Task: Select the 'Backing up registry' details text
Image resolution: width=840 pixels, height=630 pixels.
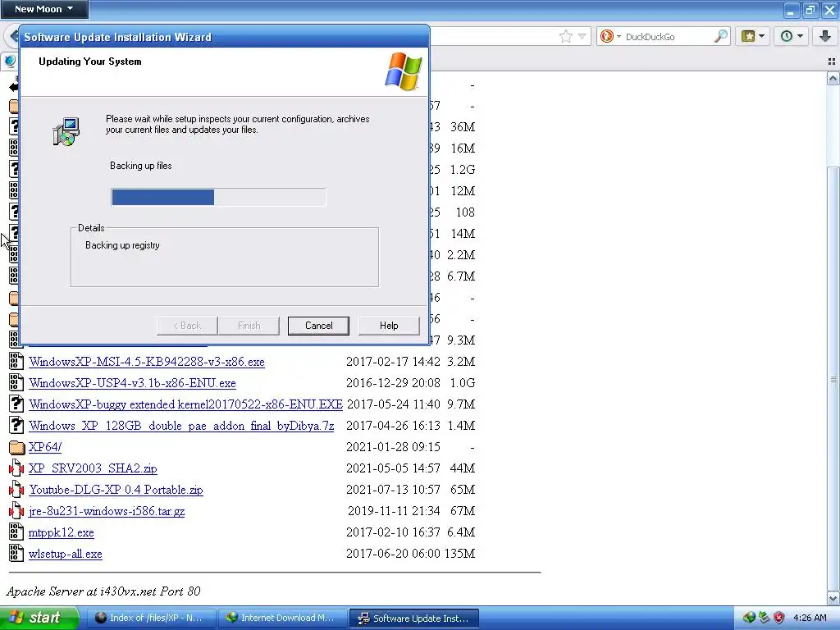Action: click(x=122, y=245)
